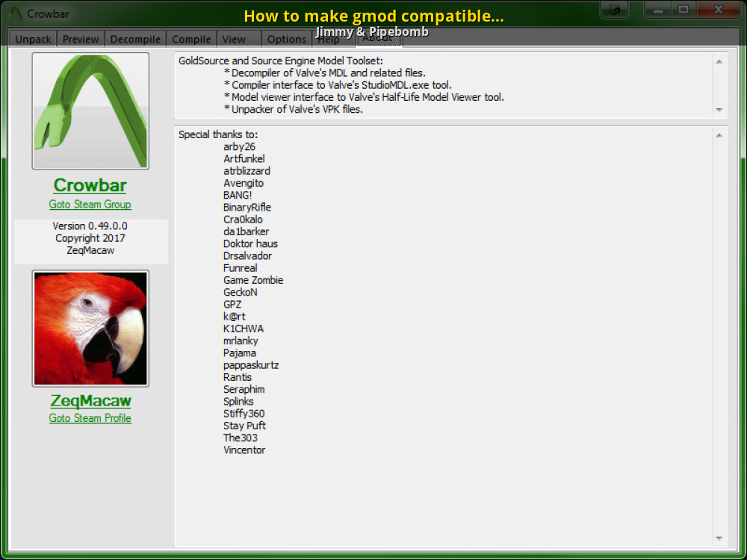Click the Crowbar logo image
747x560 pixels.
90,111
